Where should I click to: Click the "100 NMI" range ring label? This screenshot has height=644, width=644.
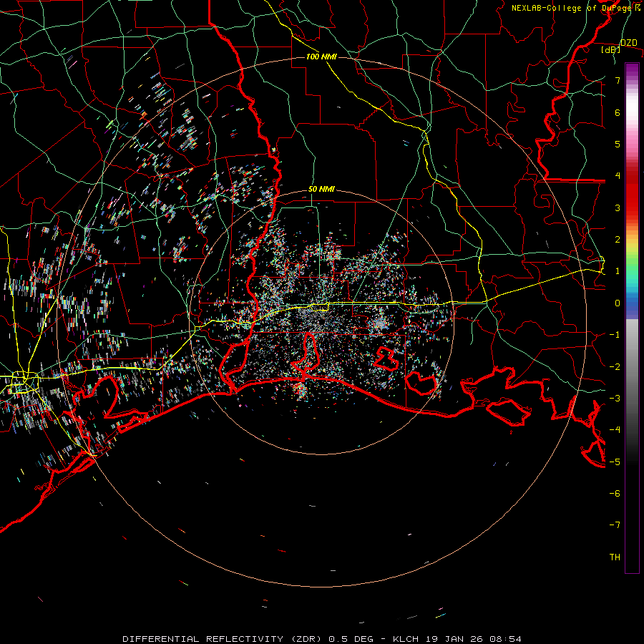pos(321,57)
